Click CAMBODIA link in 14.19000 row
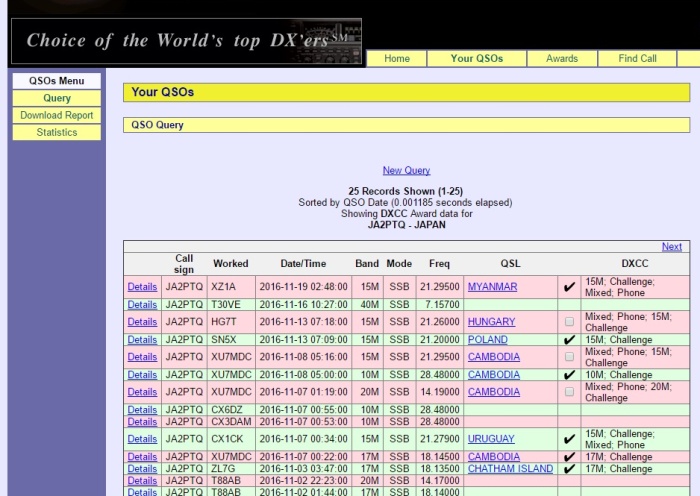 click(494, 392)
